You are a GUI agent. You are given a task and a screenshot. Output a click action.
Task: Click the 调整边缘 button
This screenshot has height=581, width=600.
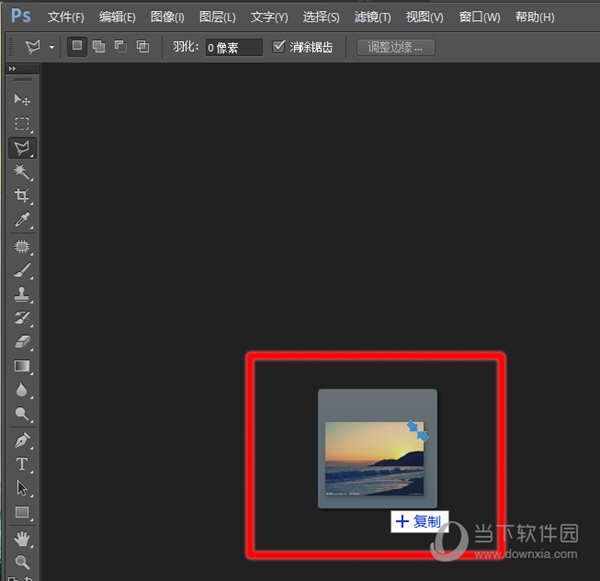[x=395, y=47]
